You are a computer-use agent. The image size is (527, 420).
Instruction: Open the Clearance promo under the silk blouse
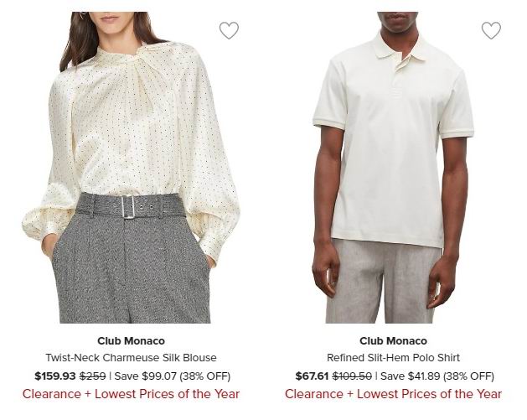coord(131,394)
